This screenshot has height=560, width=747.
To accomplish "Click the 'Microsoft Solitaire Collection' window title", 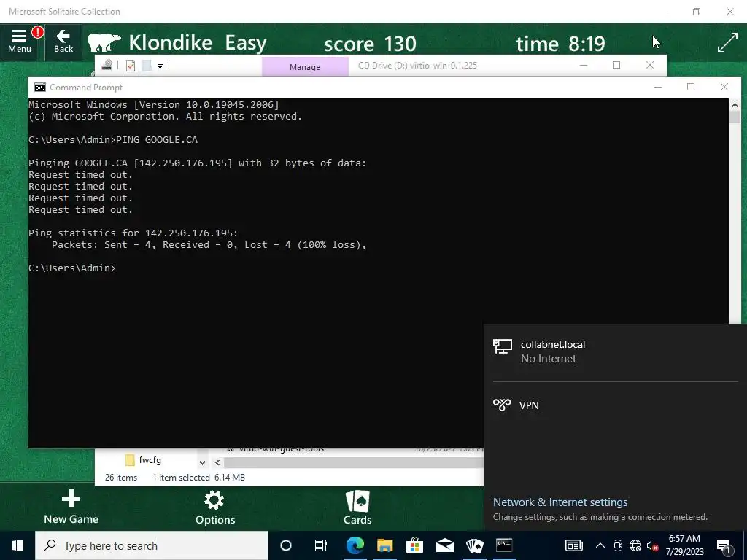I will (x=64, y=12).
